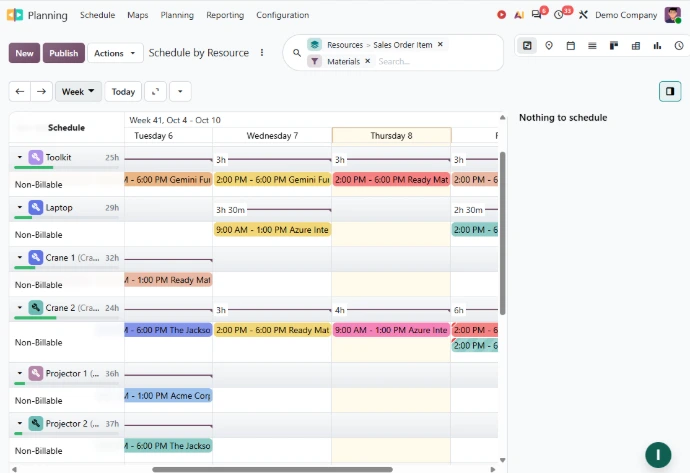The height and width of the screenshot is (473, 690).
Task: Click the Toolkit green progress bar
Action: pyautogui.click(x=33, y=167)
